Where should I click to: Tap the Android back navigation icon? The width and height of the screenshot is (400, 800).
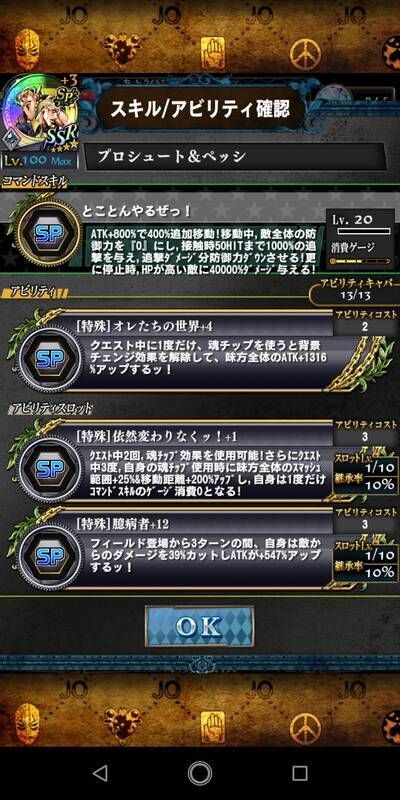pos(101,773)
